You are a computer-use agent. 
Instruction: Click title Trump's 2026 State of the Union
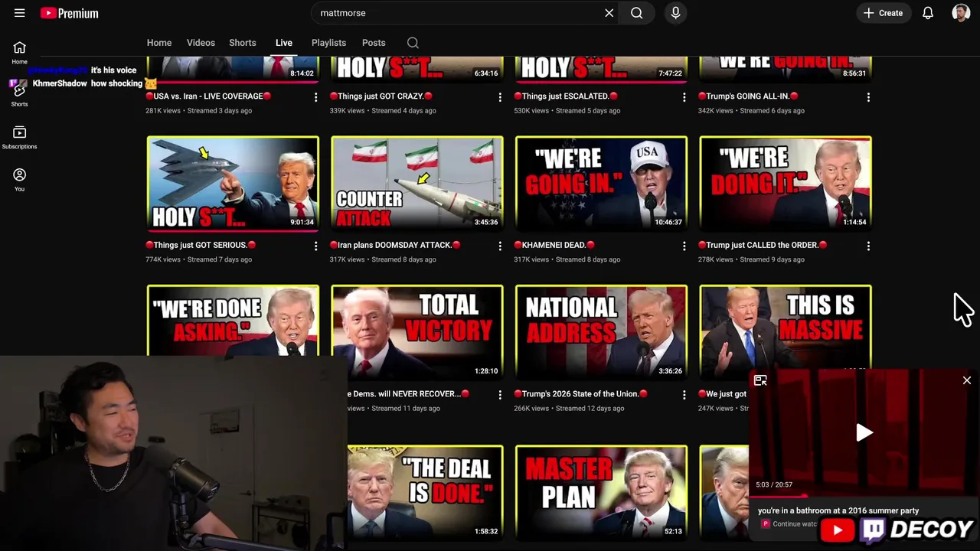(x=581, y=394)
